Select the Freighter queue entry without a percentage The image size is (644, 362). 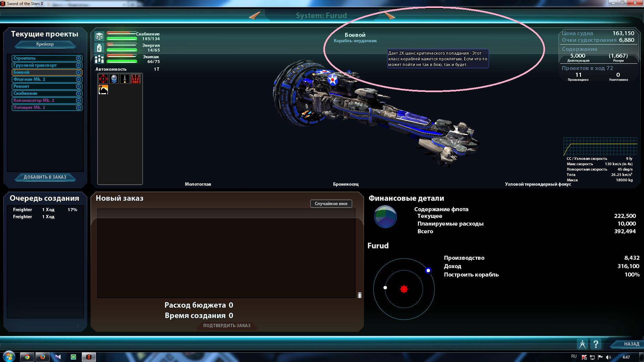(45, 217)
